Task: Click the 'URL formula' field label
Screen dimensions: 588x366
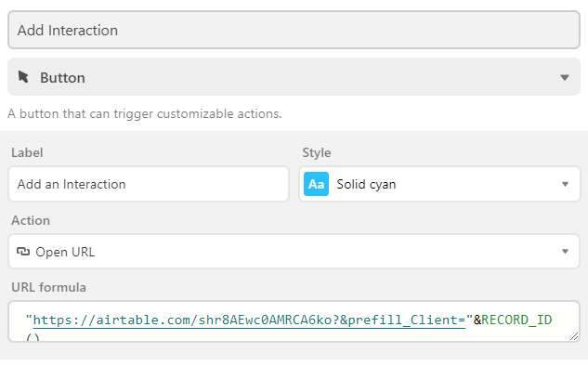Action: (48, 287)
